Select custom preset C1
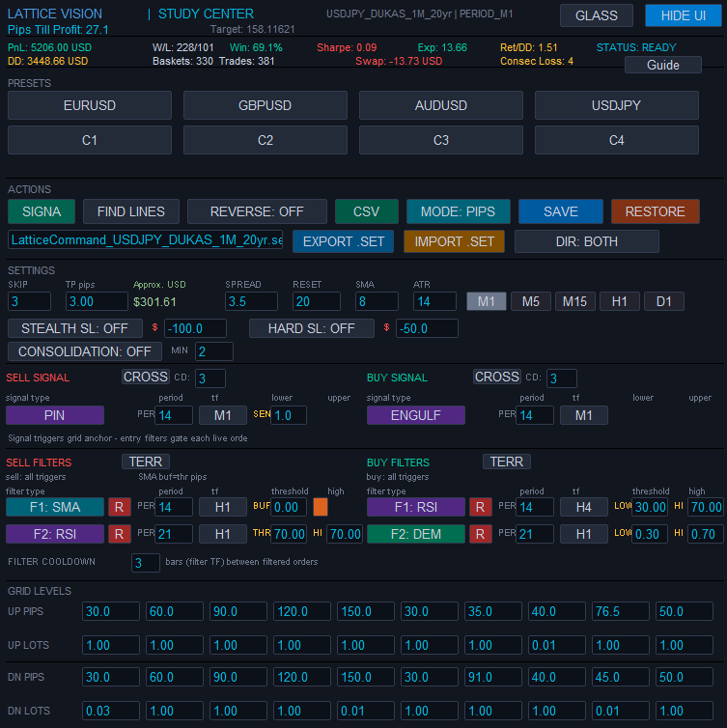This screenshot has height=728, width=727. click(90, 140)
